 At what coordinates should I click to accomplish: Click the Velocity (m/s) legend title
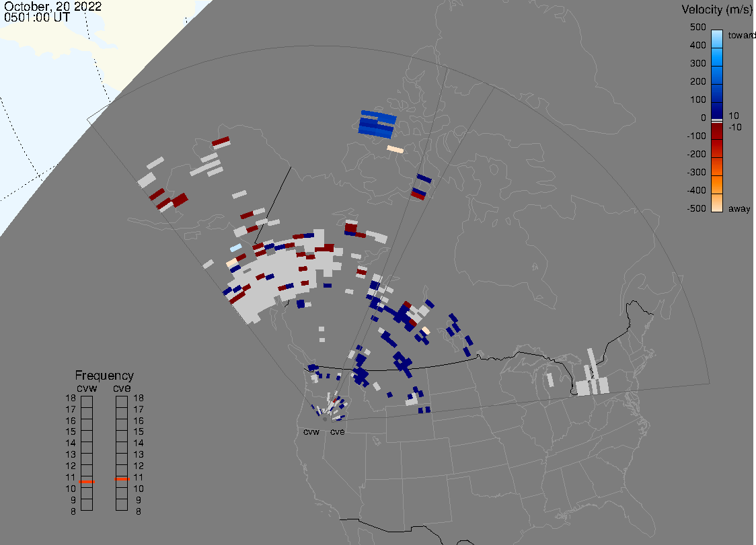pos(716,9)
